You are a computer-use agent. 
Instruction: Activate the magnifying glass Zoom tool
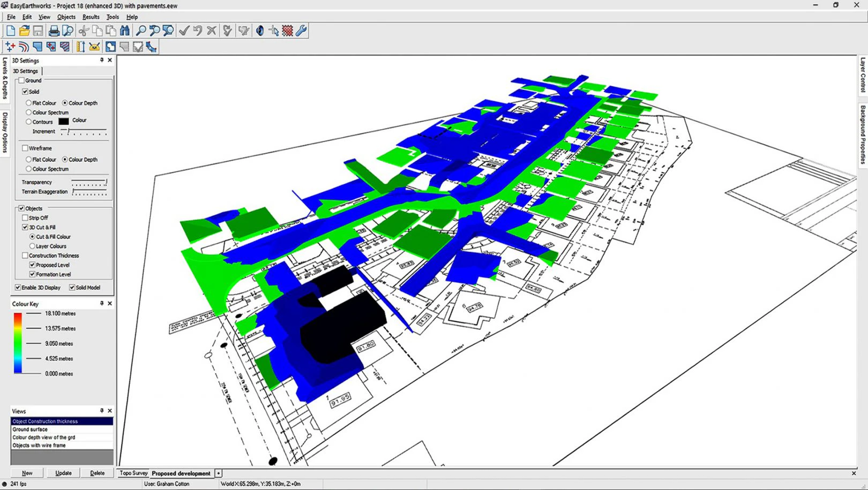click(141, 31)
